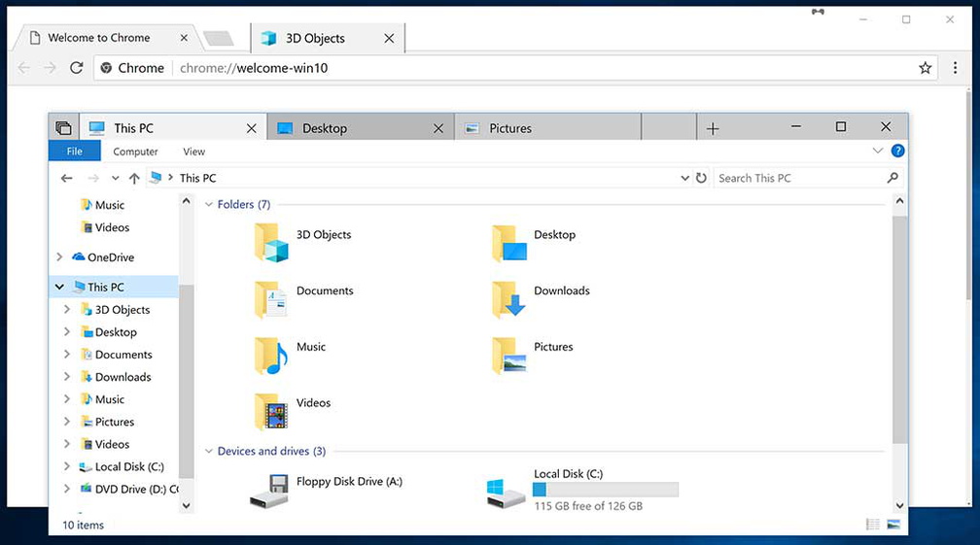Screen dimensions: 980x545
Task: Click the This PC breadcrumb in address bar
Action: click(x=197, y=178)
